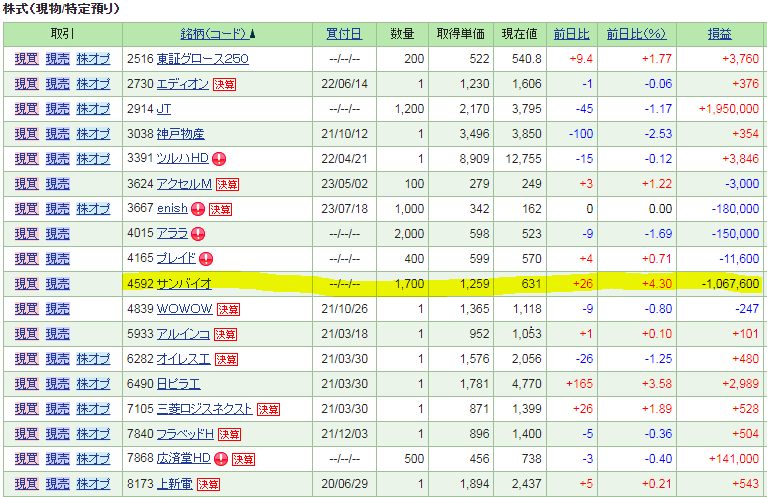Open エディオン stock link
This screenshot has height=497, width=767.
[x=182, y=84]
